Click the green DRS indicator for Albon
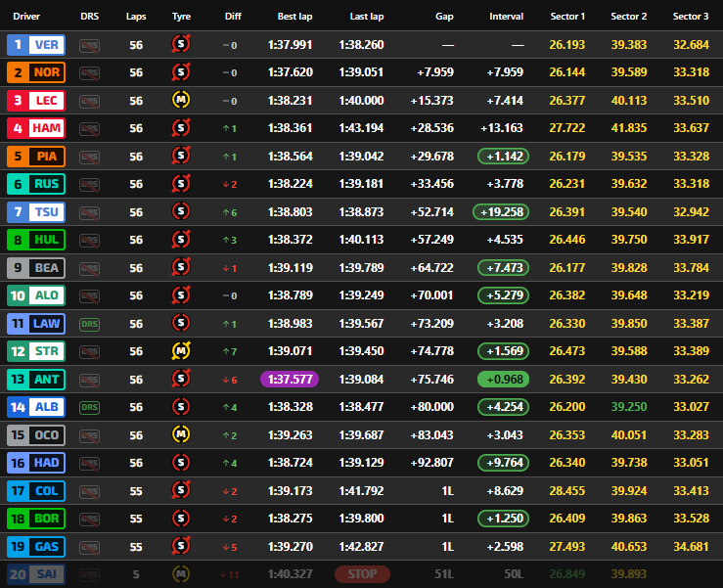The height and width of the screenshot is (588, 723). pos(89,407)
